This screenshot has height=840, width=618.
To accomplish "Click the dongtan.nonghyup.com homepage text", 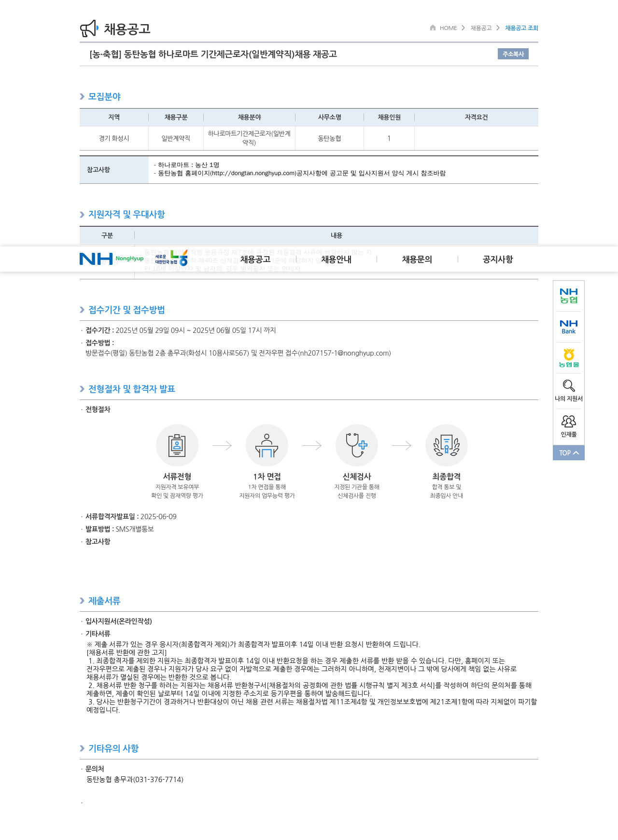I will tap(253, 173).
